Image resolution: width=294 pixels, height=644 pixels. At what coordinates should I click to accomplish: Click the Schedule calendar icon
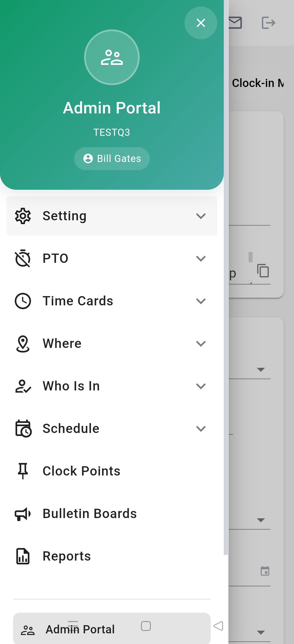[x=23, y=429]
